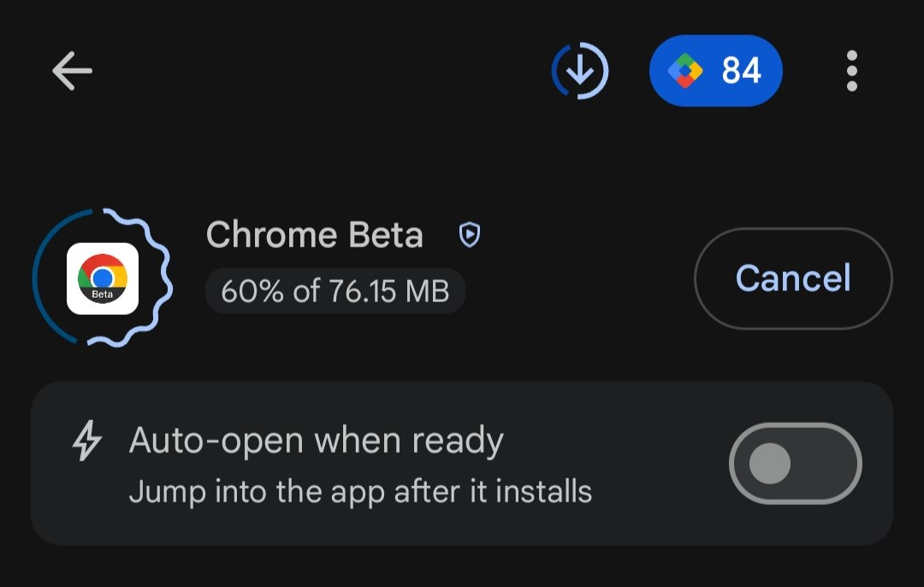Enable the Auto-open when ready switch
The width and height of the screenshot is (924, 587).
795,464
